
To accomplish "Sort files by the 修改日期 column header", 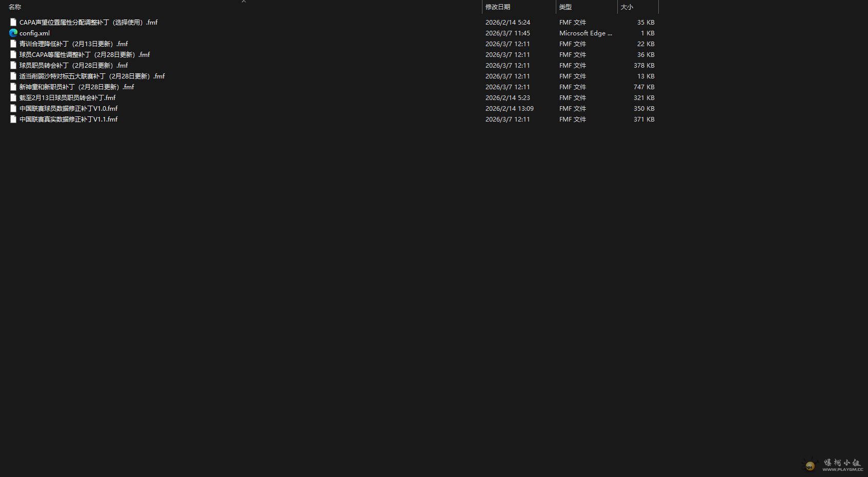I will click(x=497, y=7).
